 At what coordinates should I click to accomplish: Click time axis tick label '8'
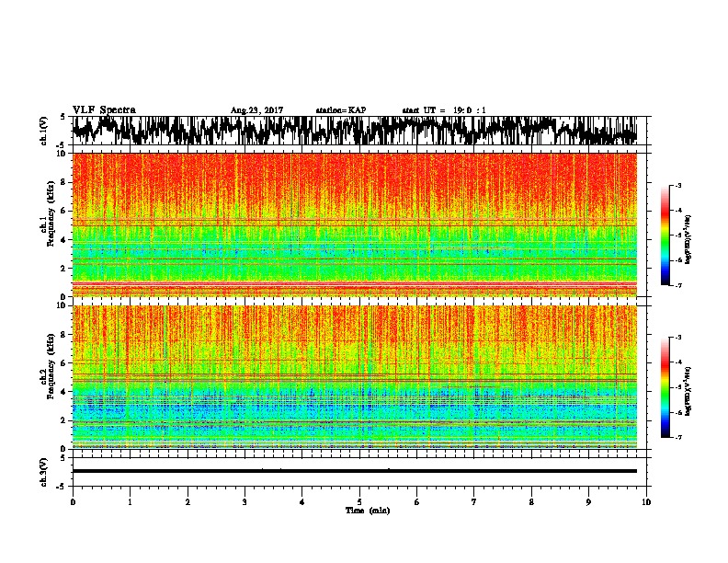531,502
